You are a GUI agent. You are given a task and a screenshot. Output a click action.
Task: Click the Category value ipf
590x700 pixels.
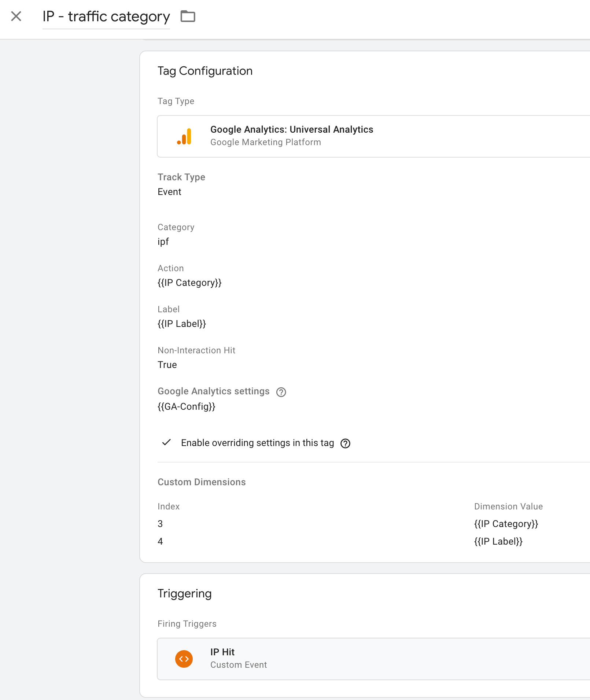(163, 242)
